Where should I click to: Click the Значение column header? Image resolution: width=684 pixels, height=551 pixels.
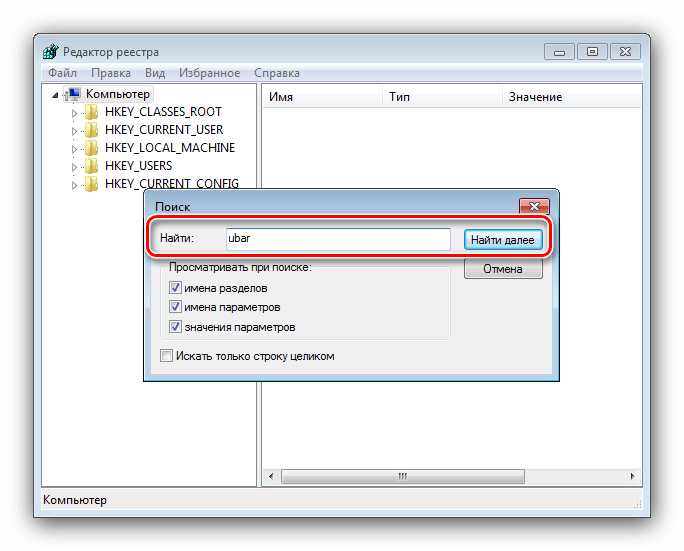tap(572, 97)
